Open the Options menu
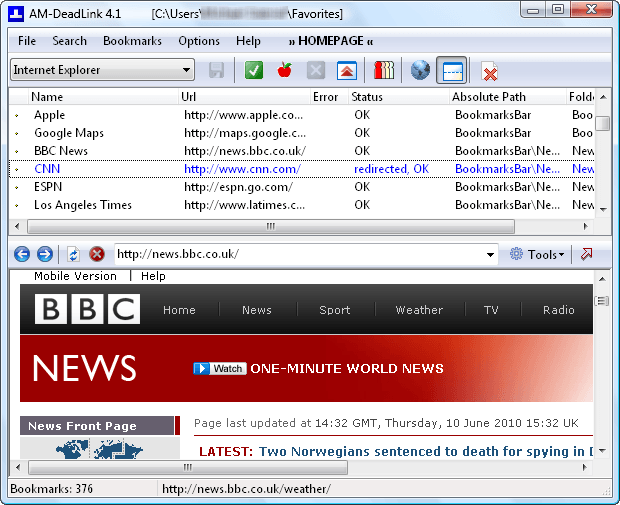This screenshot has width=620, height=505. (199, 41)
